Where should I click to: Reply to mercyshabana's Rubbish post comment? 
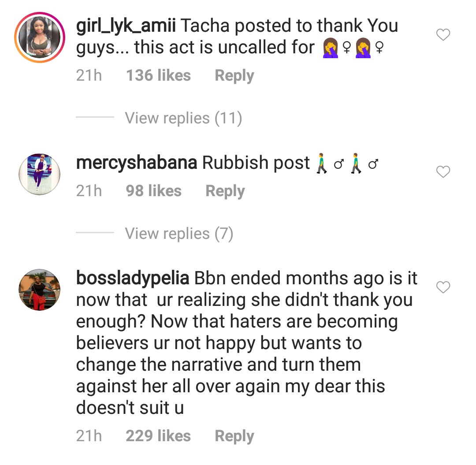point(225,191)
